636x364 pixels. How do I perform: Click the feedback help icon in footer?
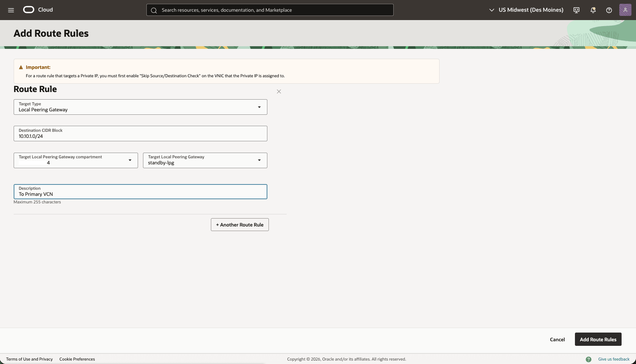click(589, 359)
